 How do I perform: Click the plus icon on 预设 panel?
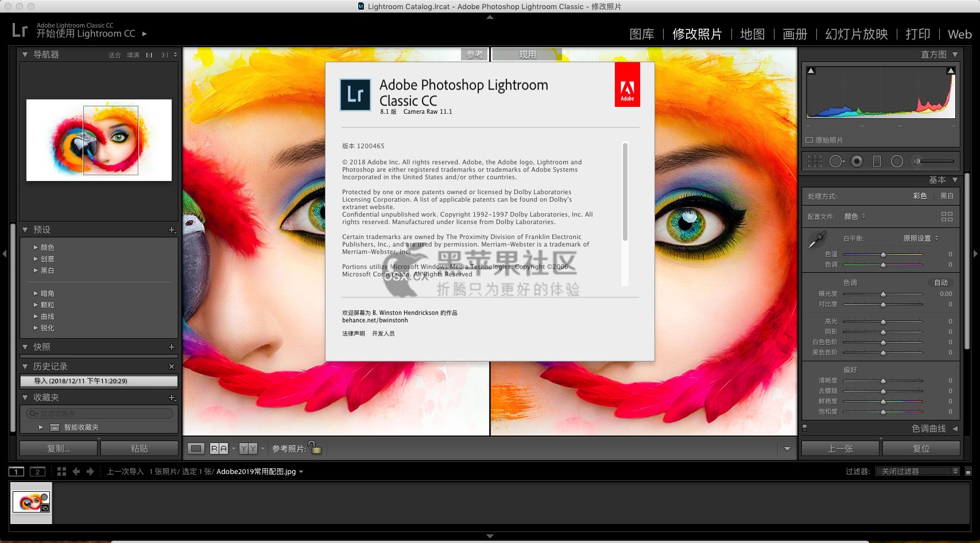(x=172, y=230)
